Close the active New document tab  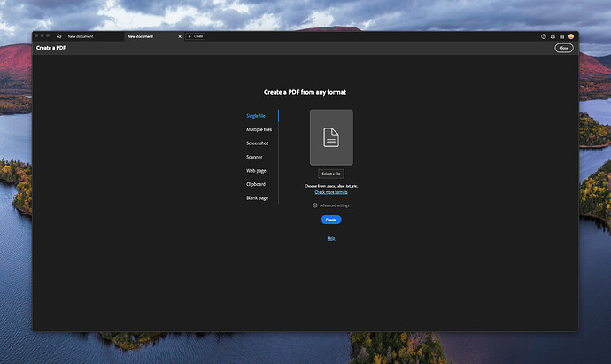180,36
